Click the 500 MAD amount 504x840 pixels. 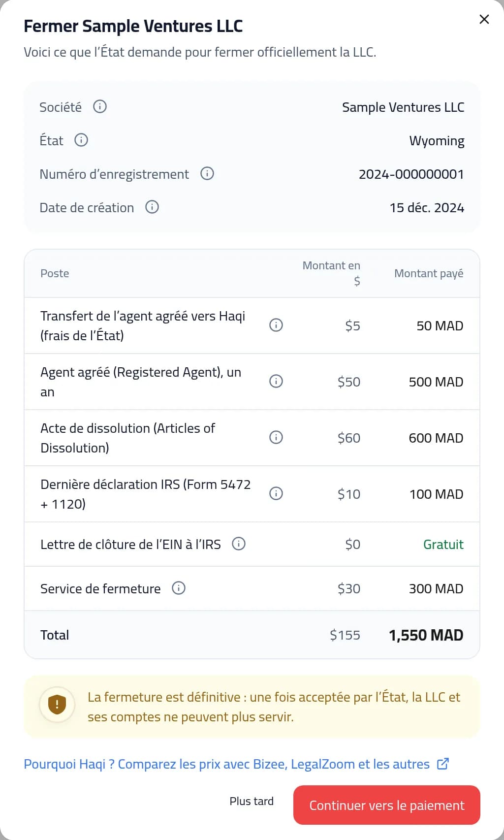pyautogui.click(x=436, y=382)
